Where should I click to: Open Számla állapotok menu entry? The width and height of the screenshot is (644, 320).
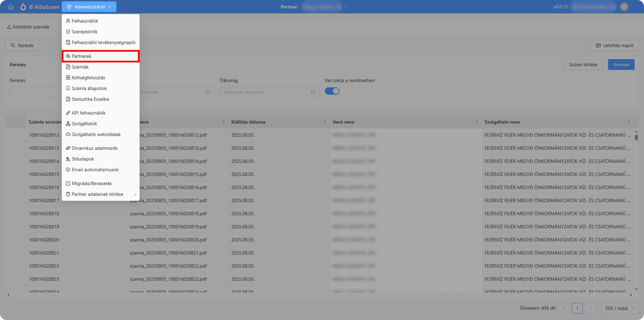click(100, 88)
